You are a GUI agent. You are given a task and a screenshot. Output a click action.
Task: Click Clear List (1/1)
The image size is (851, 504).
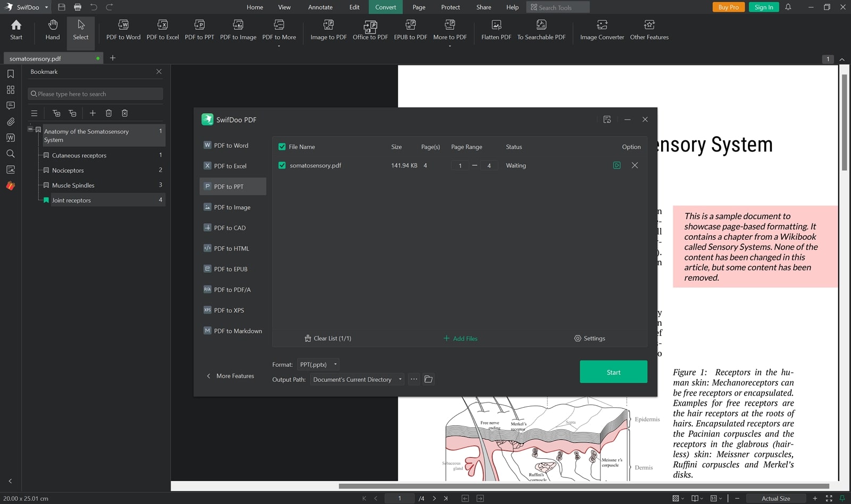click(328, 338)
